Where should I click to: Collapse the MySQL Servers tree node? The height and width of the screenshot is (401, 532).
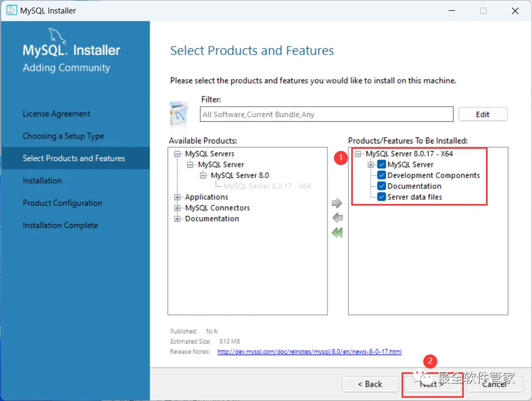(x=177, y=154)
